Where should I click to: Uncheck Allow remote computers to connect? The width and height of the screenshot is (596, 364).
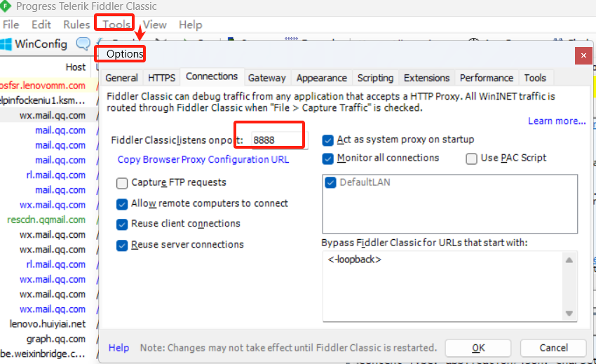(122, 204)
